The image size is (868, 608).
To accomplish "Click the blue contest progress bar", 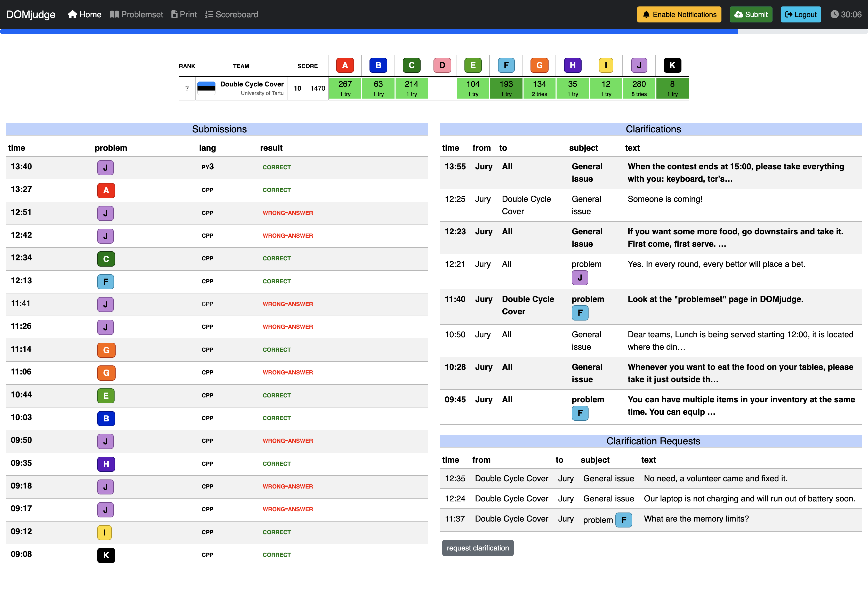I will 369,32.
